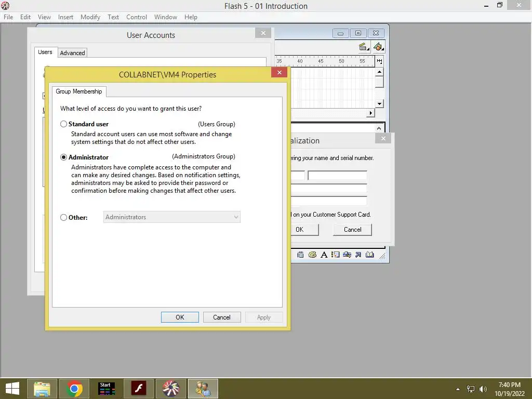
Task: Open the Modify menu
Action: click(x=90, y=17)
